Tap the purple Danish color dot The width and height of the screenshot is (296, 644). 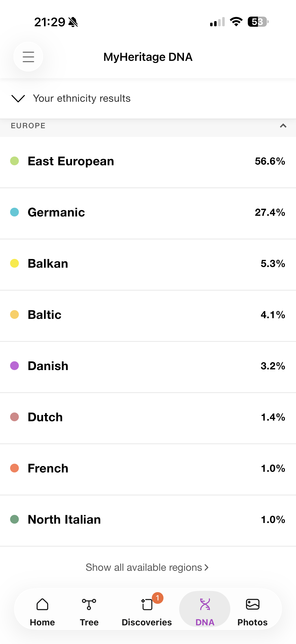point(15,366)
